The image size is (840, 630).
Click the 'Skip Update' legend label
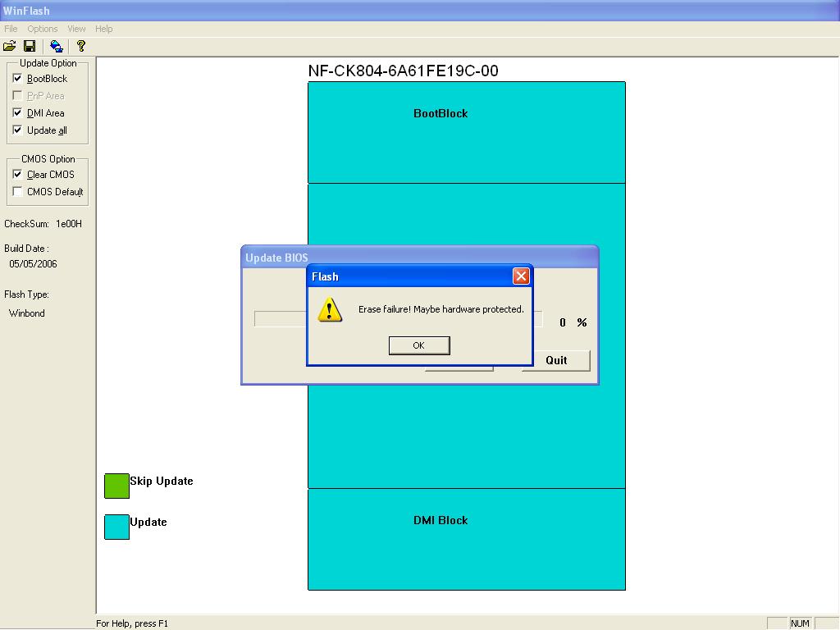(x=162, y=481)
